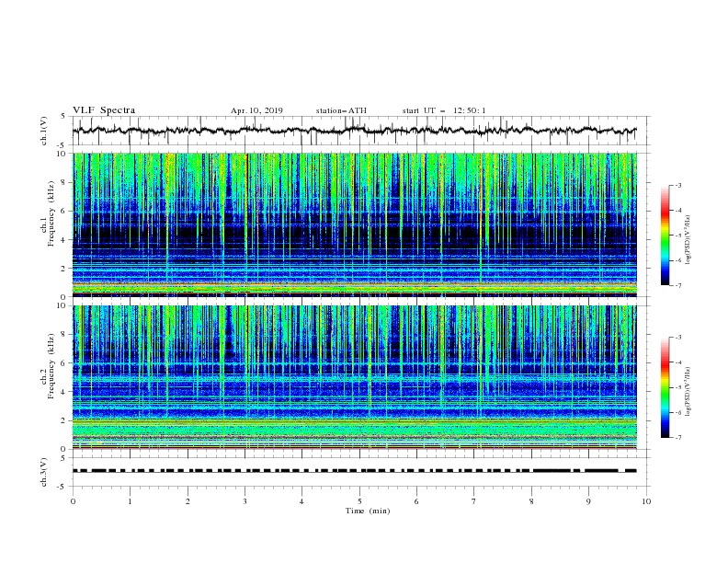Click the "0" tick on the time axis
Image resolution: width=728 pixels, height=563 pixels.
[73, 501]
